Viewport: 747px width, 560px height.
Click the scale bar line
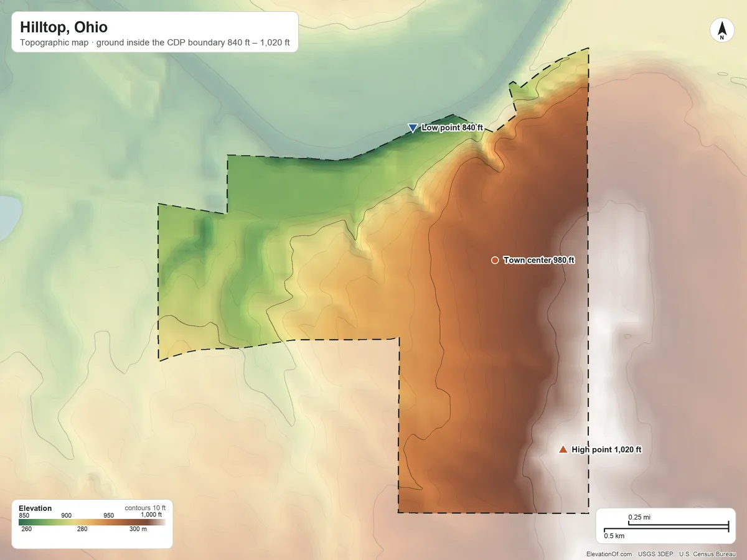pyautogui.click(x=666, y=528)
